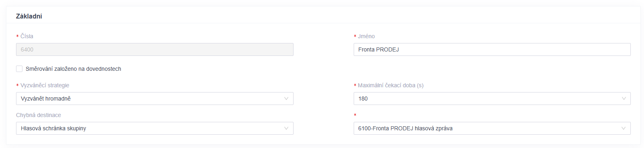Tick the Směrování založeno na dovednostech checkbox
The image size is (644, 148).
tap(19, 69)
